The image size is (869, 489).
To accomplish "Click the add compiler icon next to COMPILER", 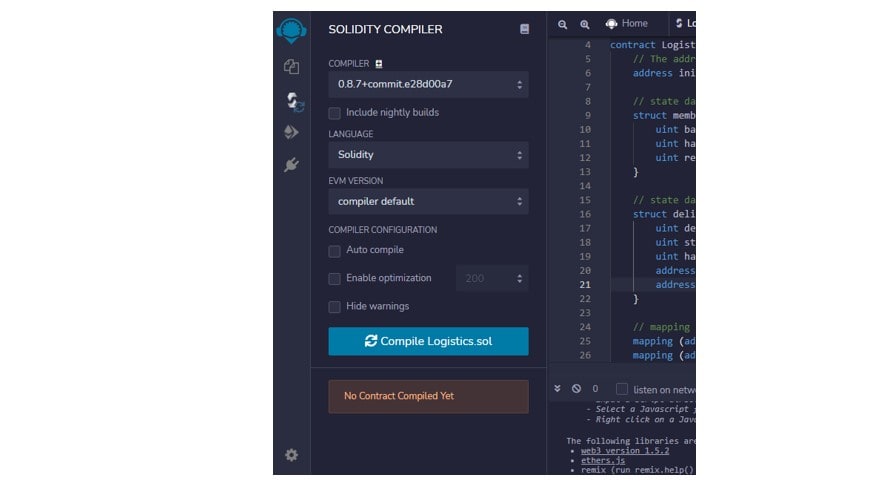I will [379, 64].
